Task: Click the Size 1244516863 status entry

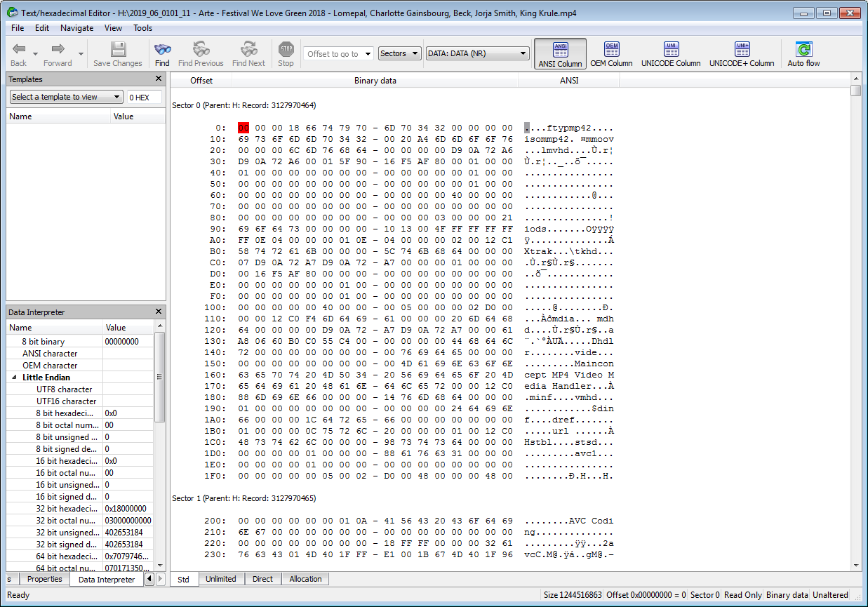Action: click(574, 595)
